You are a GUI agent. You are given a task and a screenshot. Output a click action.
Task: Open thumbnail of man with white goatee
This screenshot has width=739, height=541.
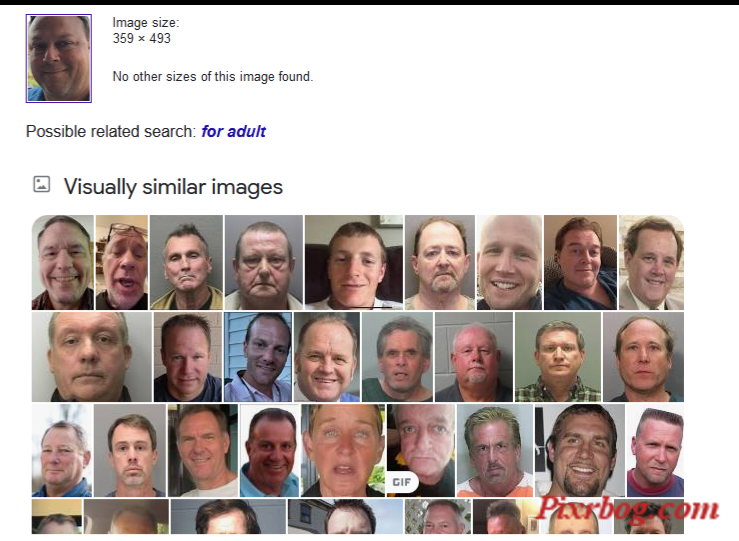[x=474, y=357]
